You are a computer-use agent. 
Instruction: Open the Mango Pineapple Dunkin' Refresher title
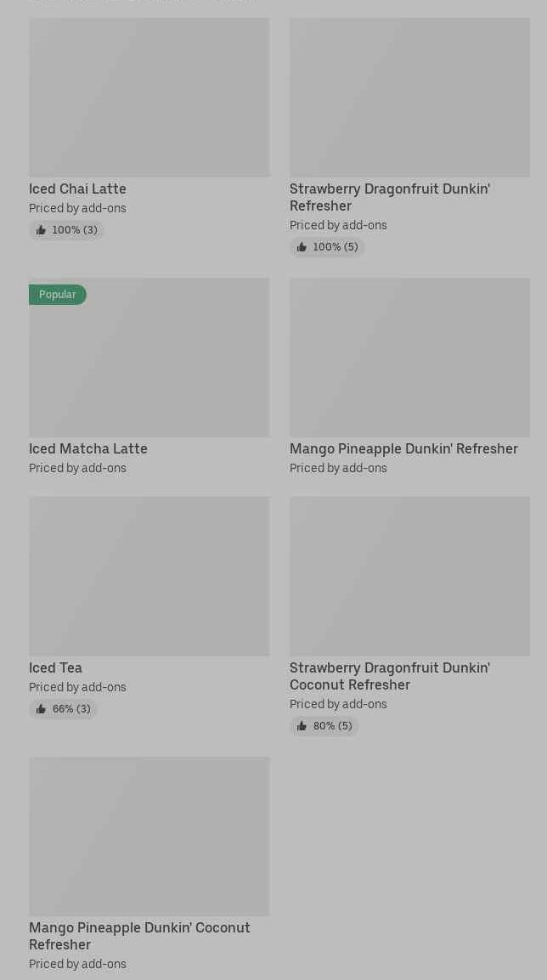(x=403, y=448)
